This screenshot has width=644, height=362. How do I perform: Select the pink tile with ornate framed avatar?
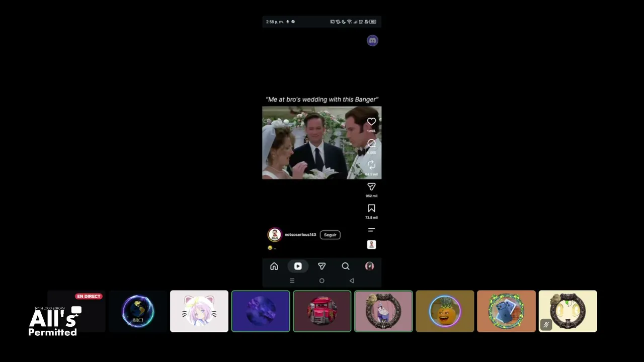[x=383, y=311]
